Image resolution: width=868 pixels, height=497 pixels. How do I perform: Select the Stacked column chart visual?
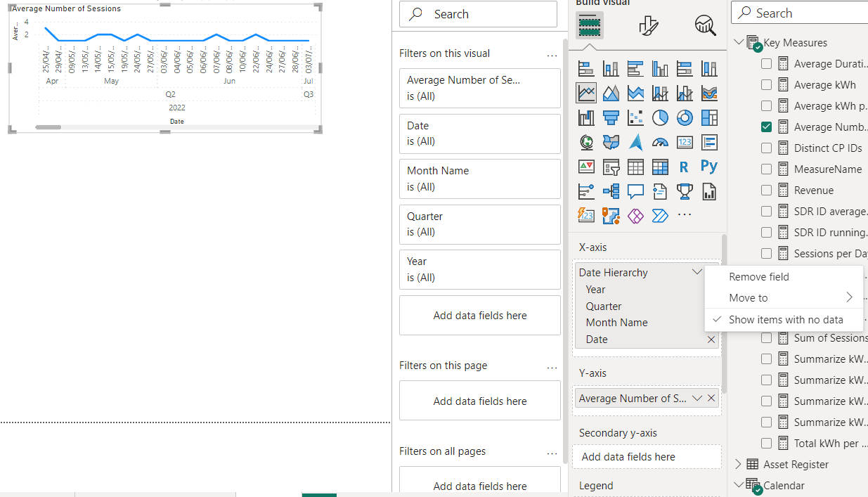click(611, 68)
